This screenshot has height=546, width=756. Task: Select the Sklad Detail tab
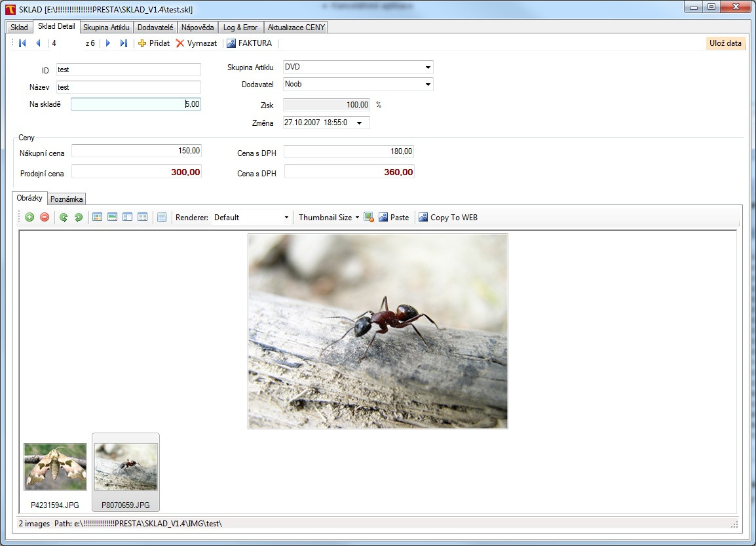56,26
